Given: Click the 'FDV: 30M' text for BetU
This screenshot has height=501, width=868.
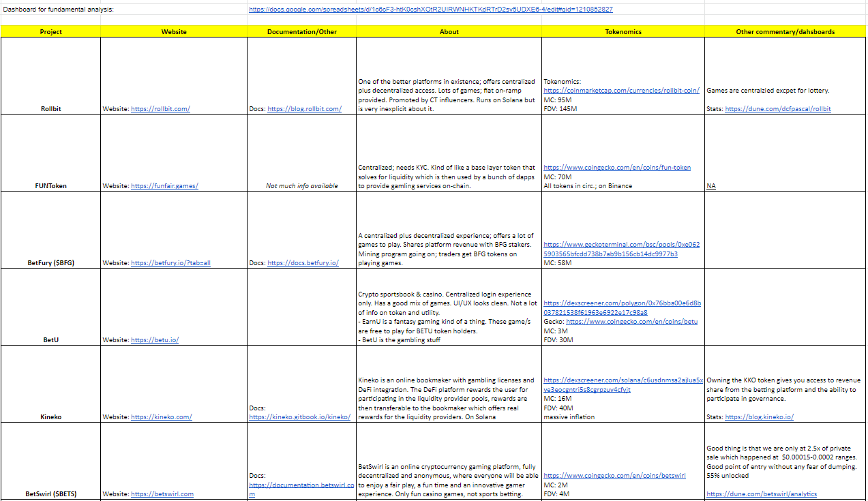Looking at the screenshot, I should point(558,340).
